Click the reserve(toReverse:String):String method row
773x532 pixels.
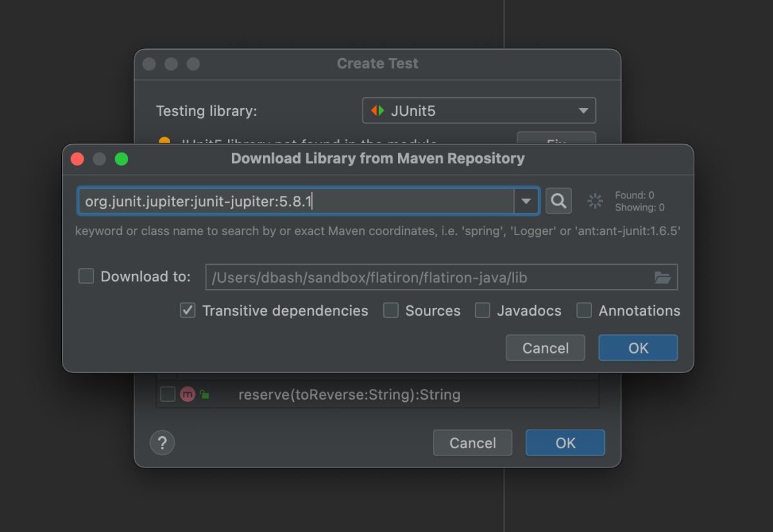pos(377,394)
